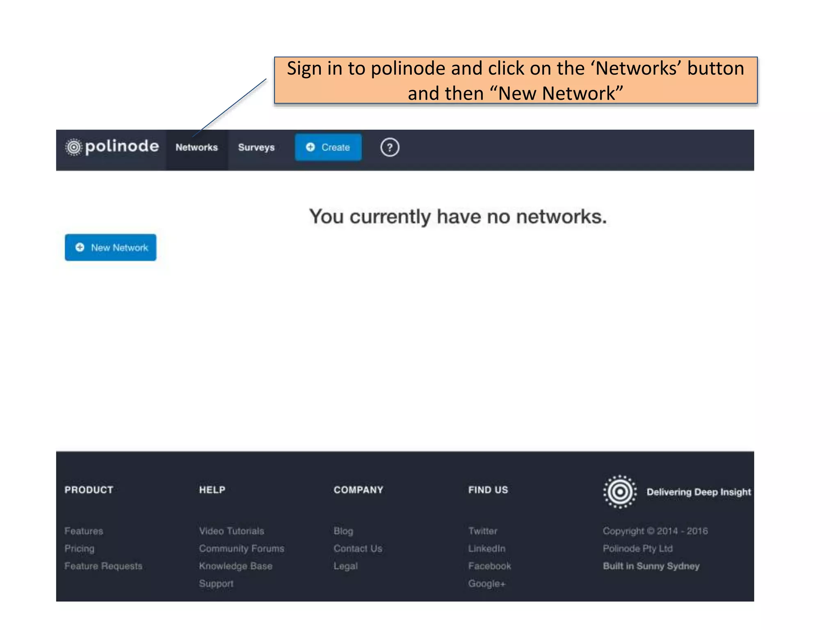Click the plus icon on New Network
840x630 pixels.
tap(80, 247)
